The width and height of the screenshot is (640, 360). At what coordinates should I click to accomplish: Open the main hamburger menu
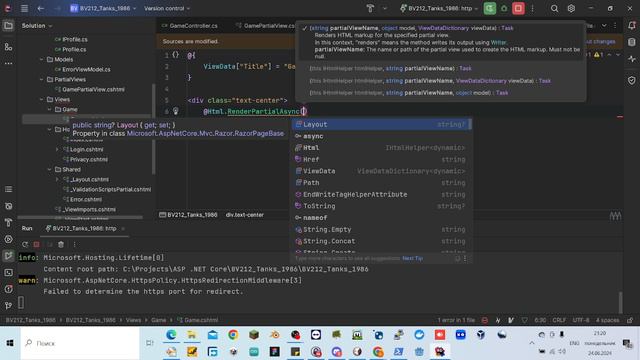pos(24,8)
